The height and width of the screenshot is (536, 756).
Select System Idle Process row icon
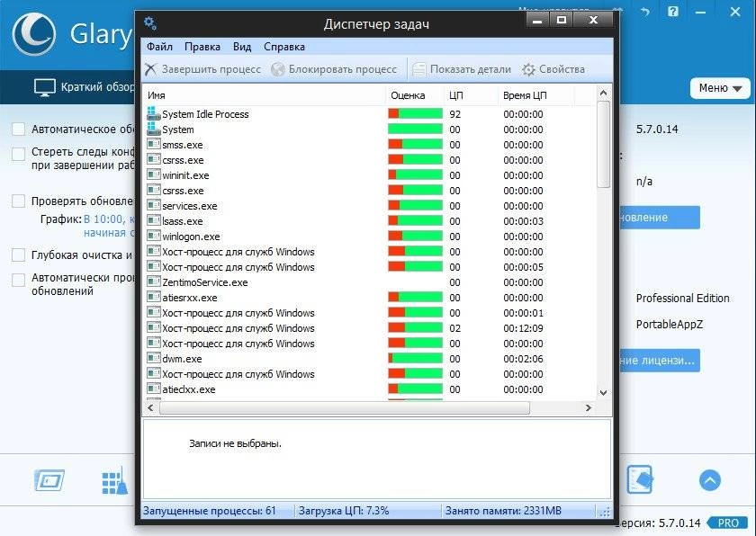(x=153, y=113)
